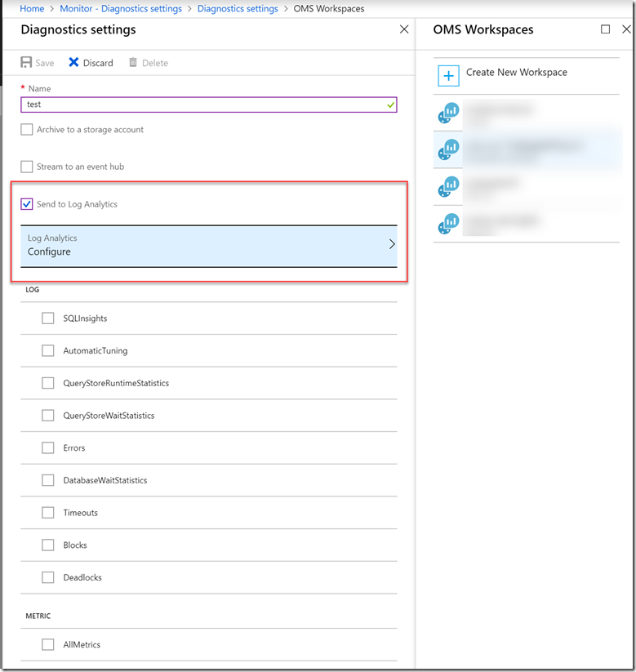Open the Log Analytics Configure chevron
Viewport: 636px width, 672px height.
click(392, 244)
